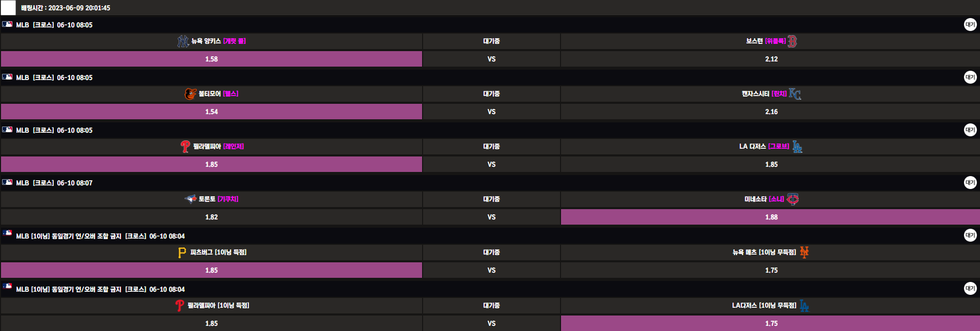Deselect the highlighted Baltimore 1.54 odds bar
Image resolution: width=980 pixels, height=331 pixels.
point(211,112)
